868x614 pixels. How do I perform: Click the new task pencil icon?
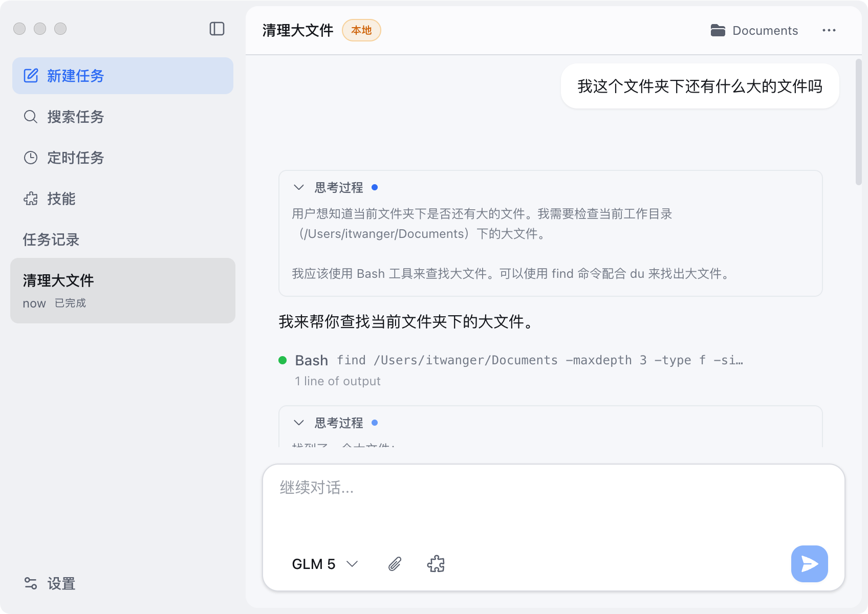31,76
